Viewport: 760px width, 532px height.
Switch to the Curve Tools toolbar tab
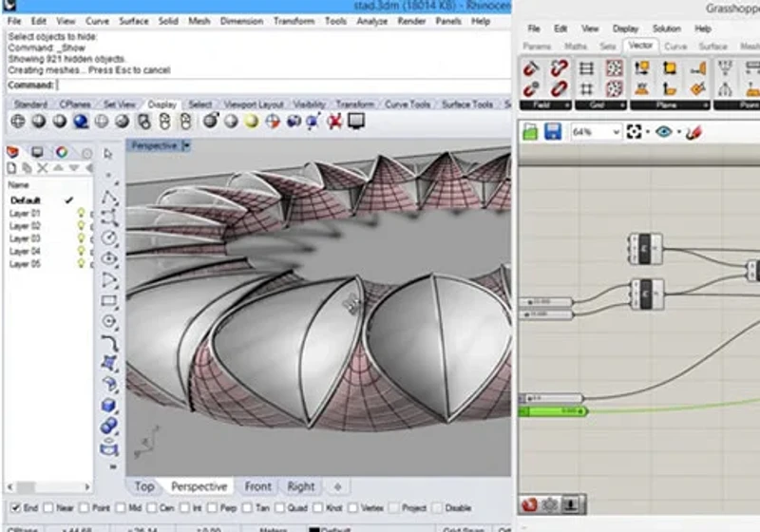(408, 104)
